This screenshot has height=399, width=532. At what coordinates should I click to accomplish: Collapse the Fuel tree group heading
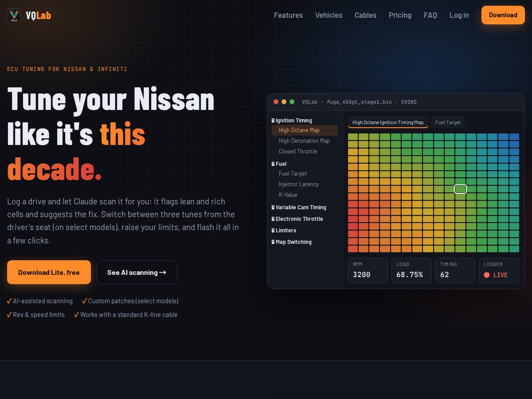point(279,164)
